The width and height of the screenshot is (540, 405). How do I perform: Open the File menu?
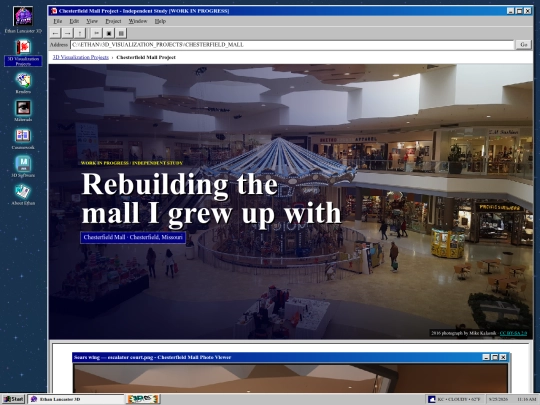click(58, 21)
